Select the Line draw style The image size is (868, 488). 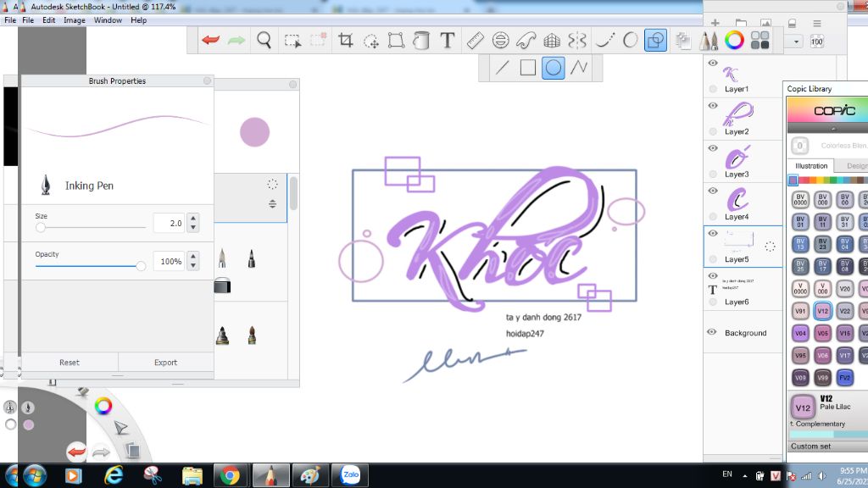point(502,68)
